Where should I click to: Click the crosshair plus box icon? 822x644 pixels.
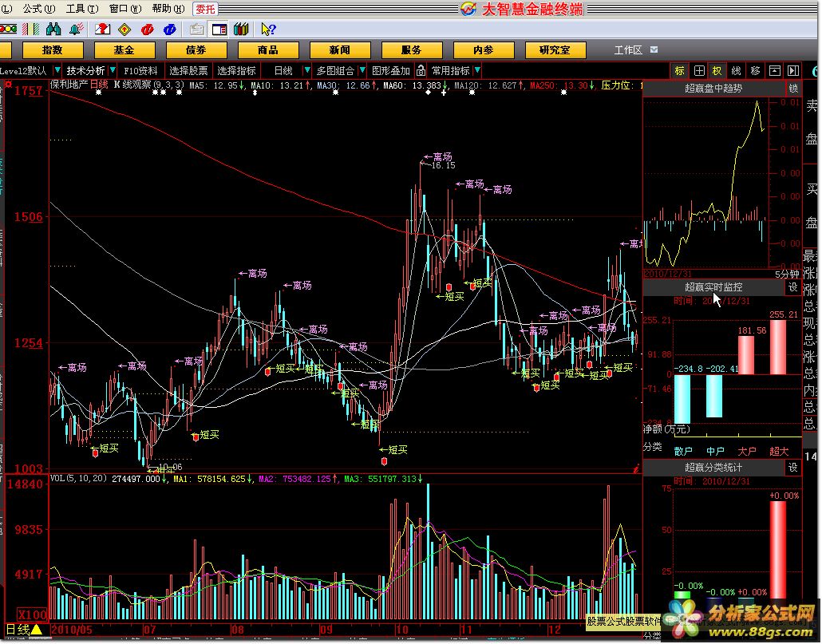(x=699, y=71)
